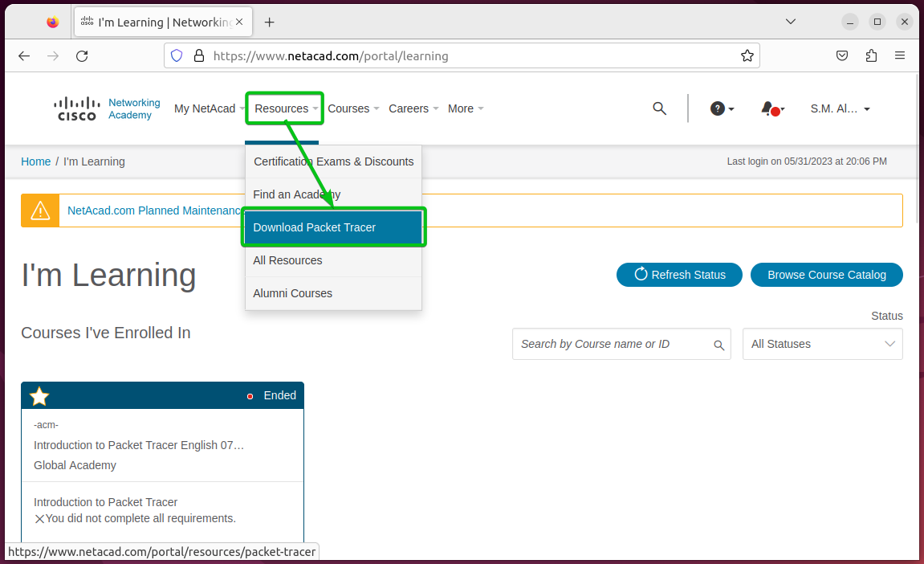Open the notifications bell
This screenshot has height=564, width=924.
point(772,109)
